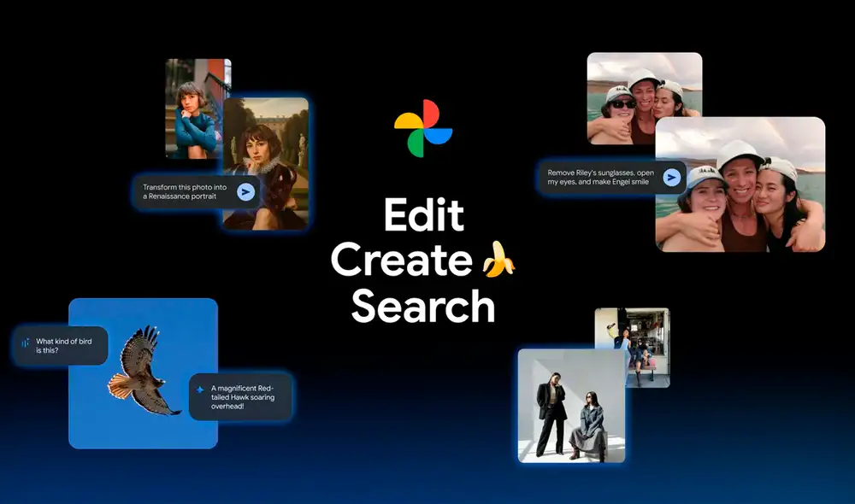
Task: Select the 'A magnificent Red-tailed Hawk' reply bubble
Action: click(240, 396)
